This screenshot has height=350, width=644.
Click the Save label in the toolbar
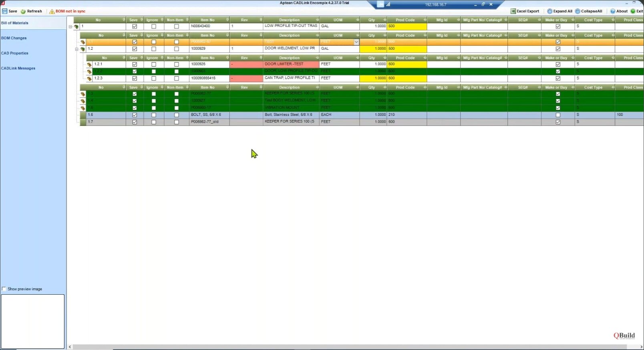tap(13, 11)
